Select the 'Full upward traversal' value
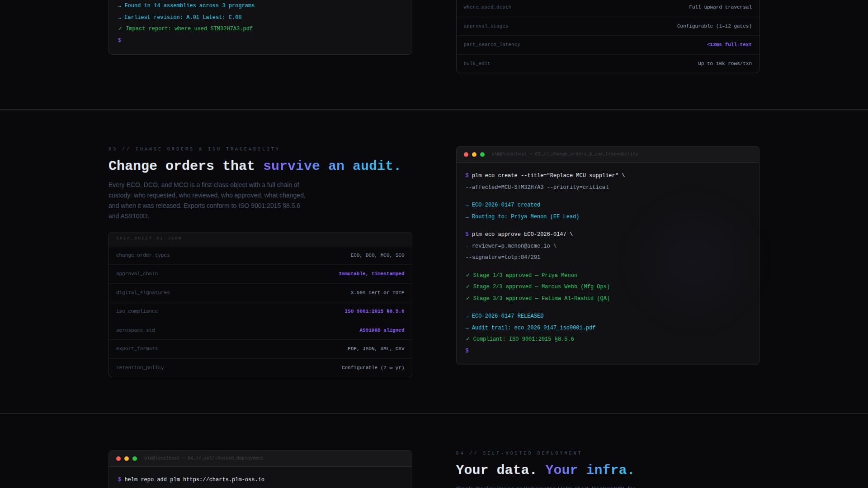The image size is (868, 488). tap(720, 7)
